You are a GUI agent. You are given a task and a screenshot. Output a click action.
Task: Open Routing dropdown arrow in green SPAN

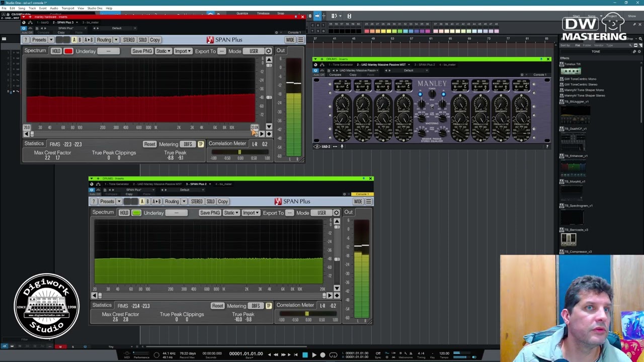click(x=184, y=202)
